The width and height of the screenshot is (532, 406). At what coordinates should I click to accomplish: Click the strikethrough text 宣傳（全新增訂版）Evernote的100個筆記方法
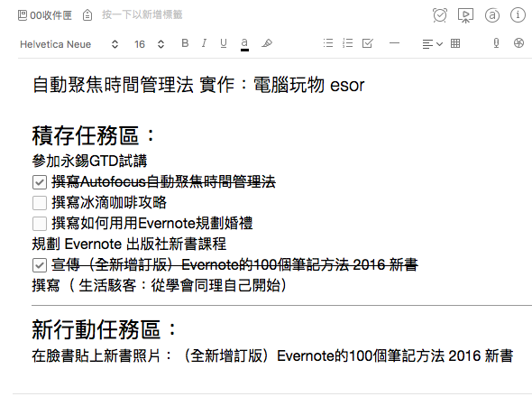tap(234, 264)
